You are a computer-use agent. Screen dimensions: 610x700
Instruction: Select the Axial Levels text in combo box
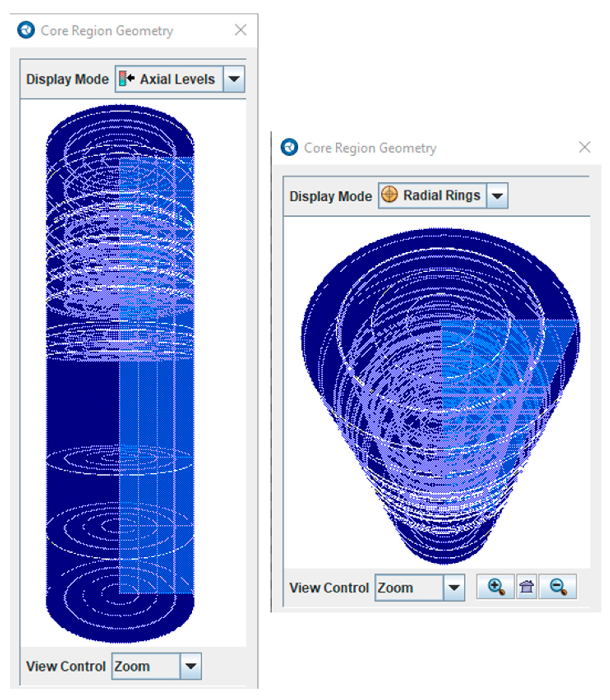pos(177,79)
